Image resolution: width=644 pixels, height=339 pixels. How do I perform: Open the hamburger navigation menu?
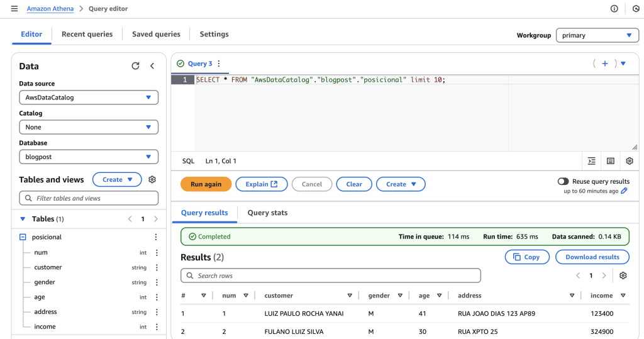(14, 9)
